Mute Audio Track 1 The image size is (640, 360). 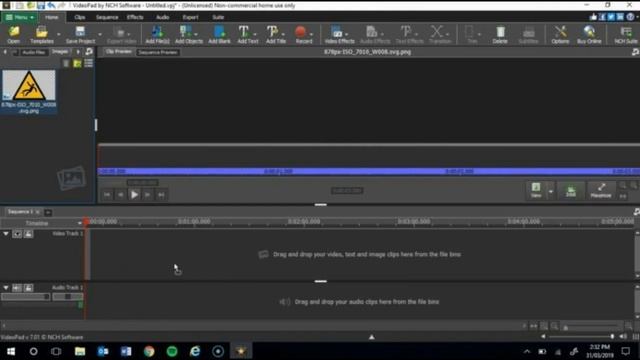(17, 288)
